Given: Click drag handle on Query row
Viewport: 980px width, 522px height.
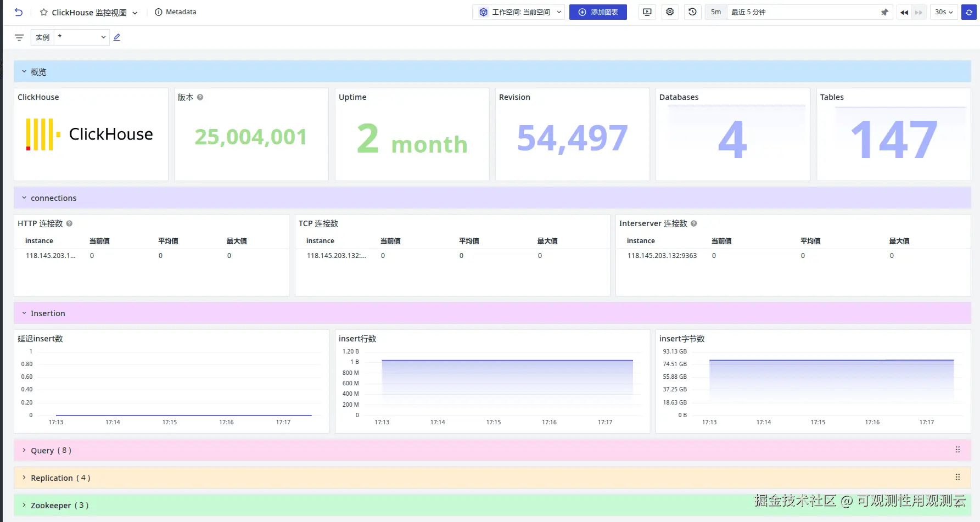Looking at the screenshot, I should tap(957, 450).
